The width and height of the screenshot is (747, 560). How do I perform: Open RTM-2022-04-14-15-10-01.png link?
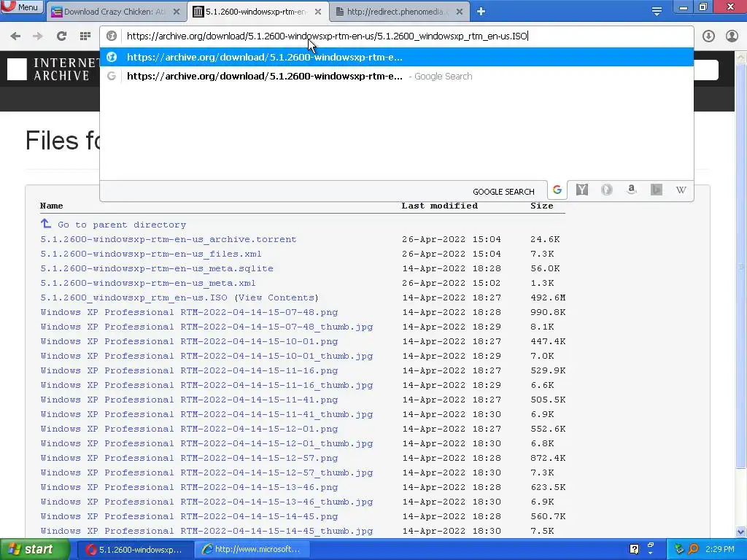[x=189, y=341]
